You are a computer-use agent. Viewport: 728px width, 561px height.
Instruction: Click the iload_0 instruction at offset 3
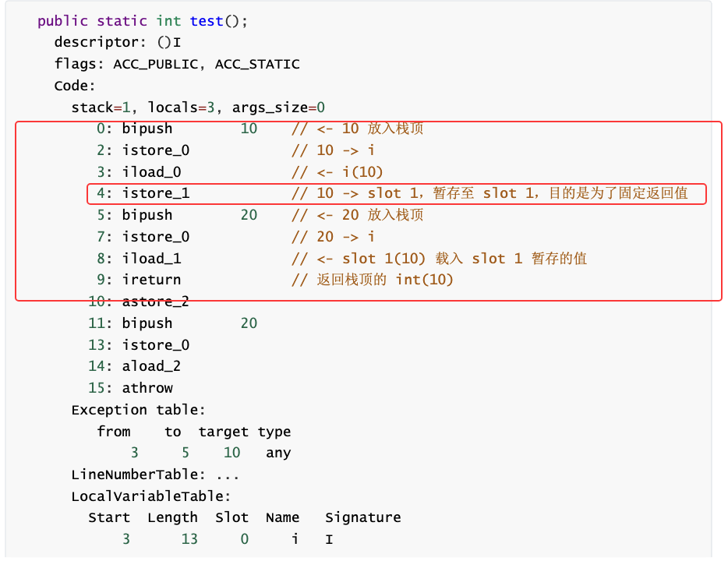tap(151, 171)
